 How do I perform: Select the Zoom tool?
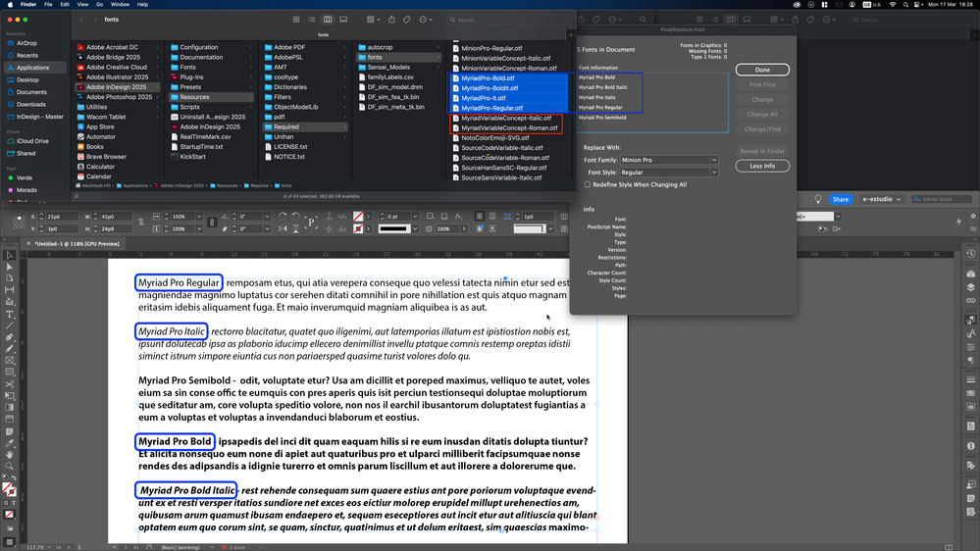click(10, 466)
